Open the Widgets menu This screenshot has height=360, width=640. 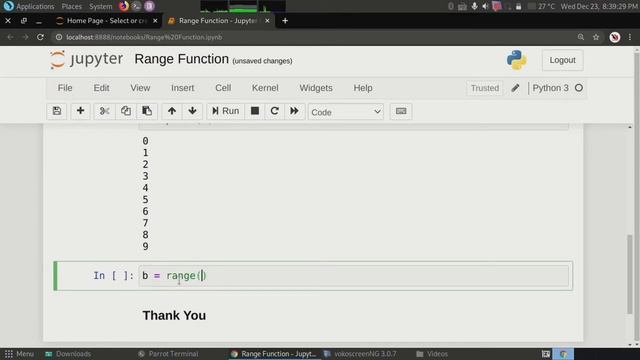316,88
